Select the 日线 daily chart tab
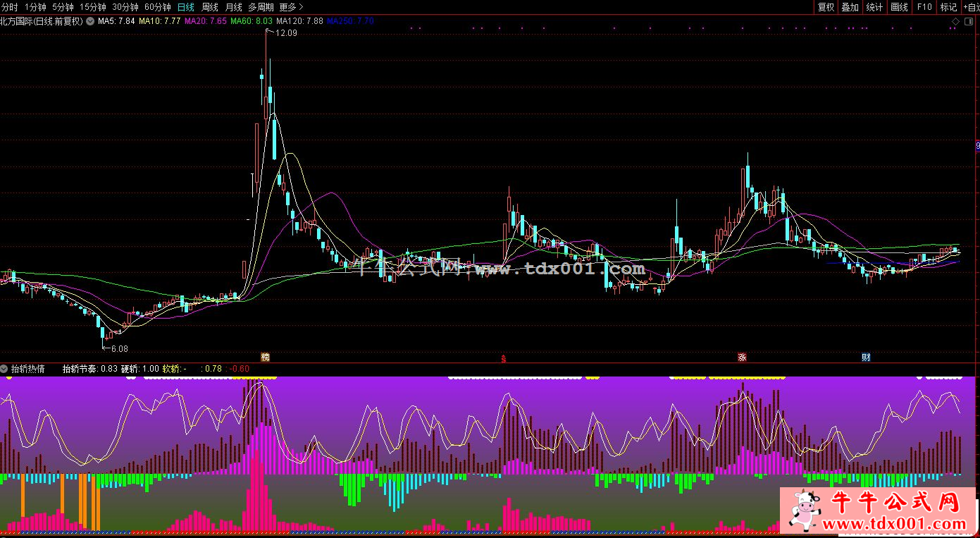Image resolution: width=980 pixels, height=538 pixels. click(x=186, y=7)
